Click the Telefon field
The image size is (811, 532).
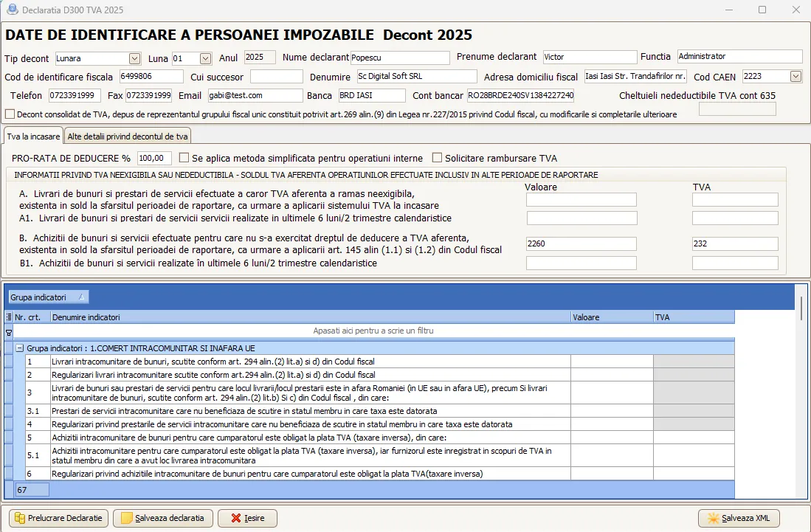[x=75, y=95]
